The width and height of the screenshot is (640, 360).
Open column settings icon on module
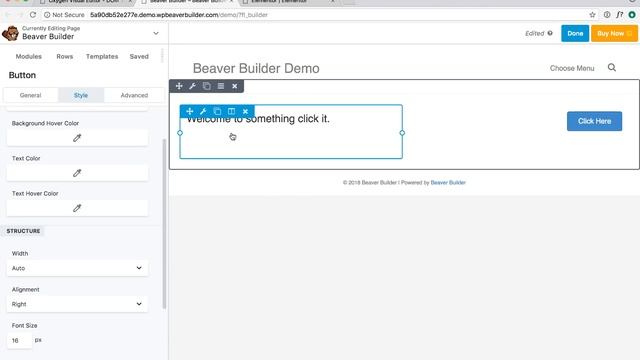(x=231, y=111)
